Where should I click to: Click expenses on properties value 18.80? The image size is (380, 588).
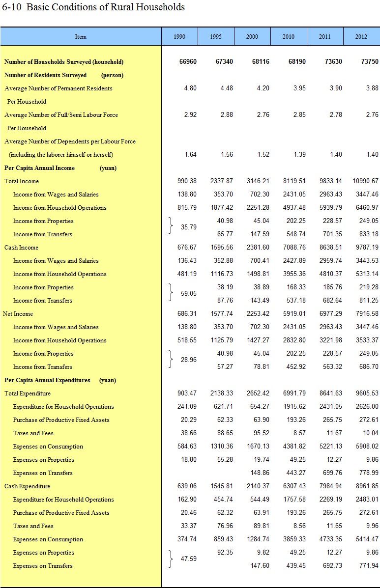(189, 460)
